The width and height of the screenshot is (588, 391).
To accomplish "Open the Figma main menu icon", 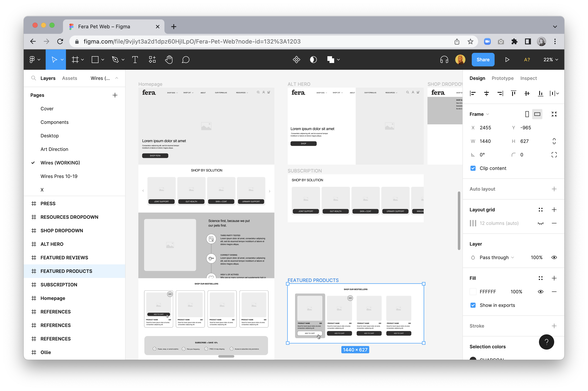I will [32, 60].
